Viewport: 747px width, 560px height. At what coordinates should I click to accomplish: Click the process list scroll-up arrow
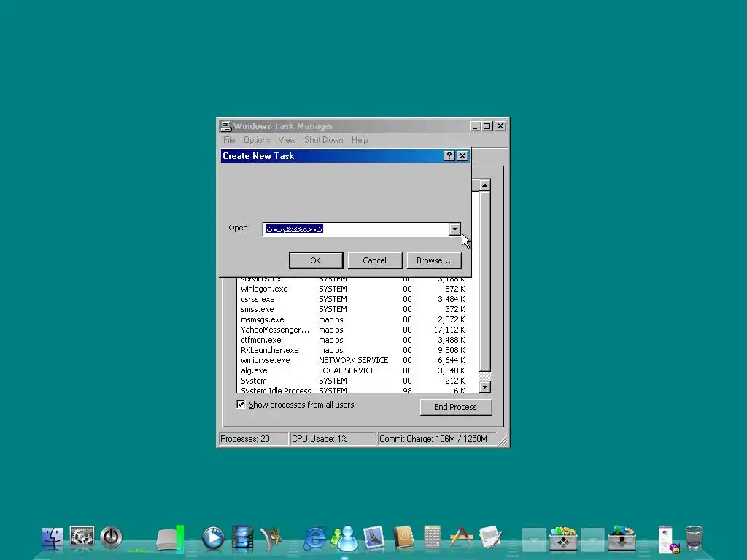485,185
